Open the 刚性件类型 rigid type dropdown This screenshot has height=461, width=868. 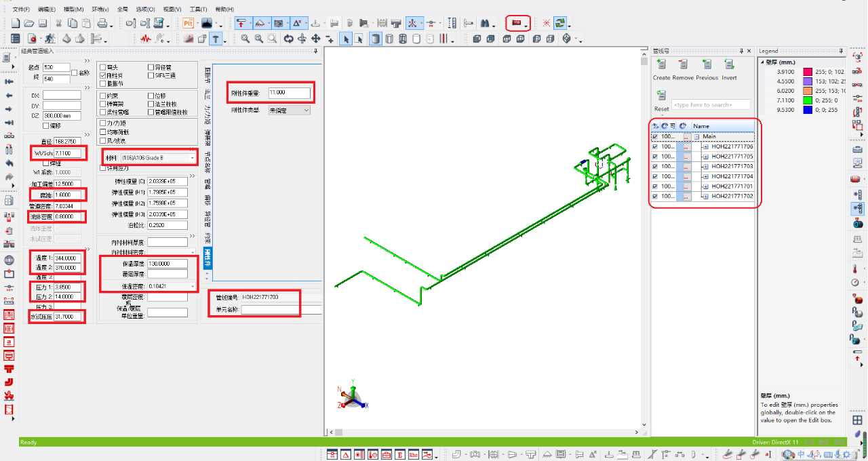tap(307, 110)
